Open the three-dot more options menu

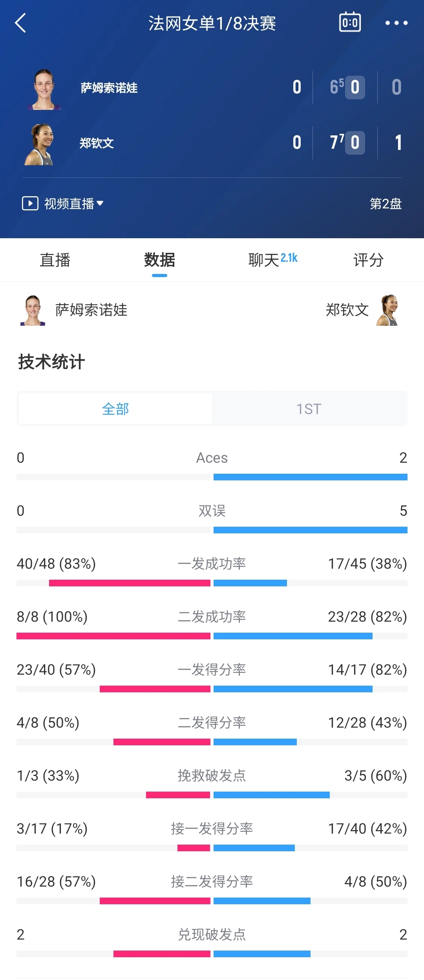tap(396, 23)
